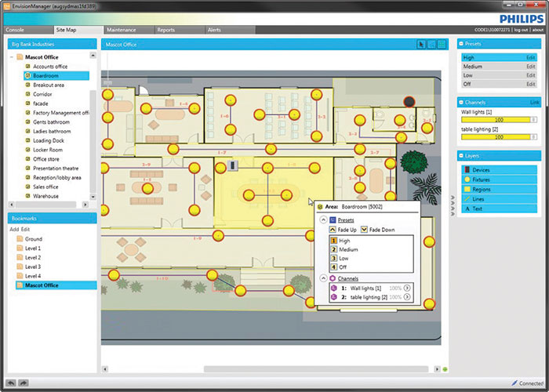Collapse Channels section in Boardroom popup
Image resolution: width=549 pixels, height=392 pixels.
tap(322, 278)
